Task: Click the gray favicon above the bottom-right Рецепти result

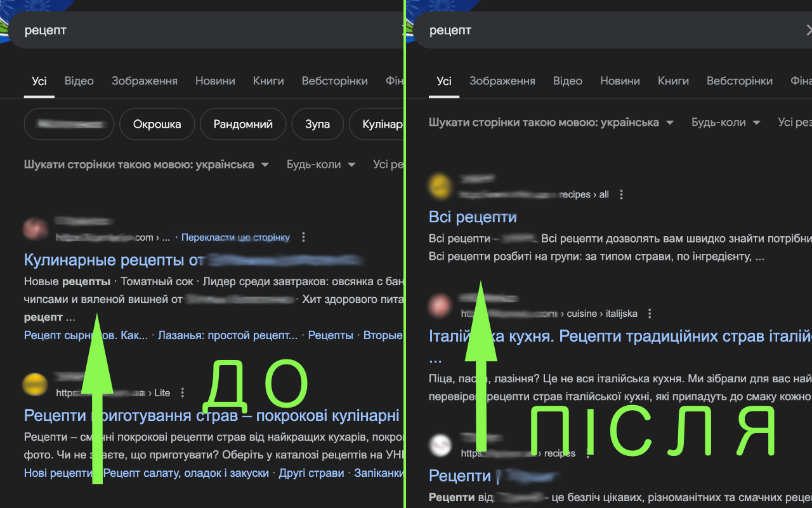Action: pyautogui.click(x=441, y=445)
